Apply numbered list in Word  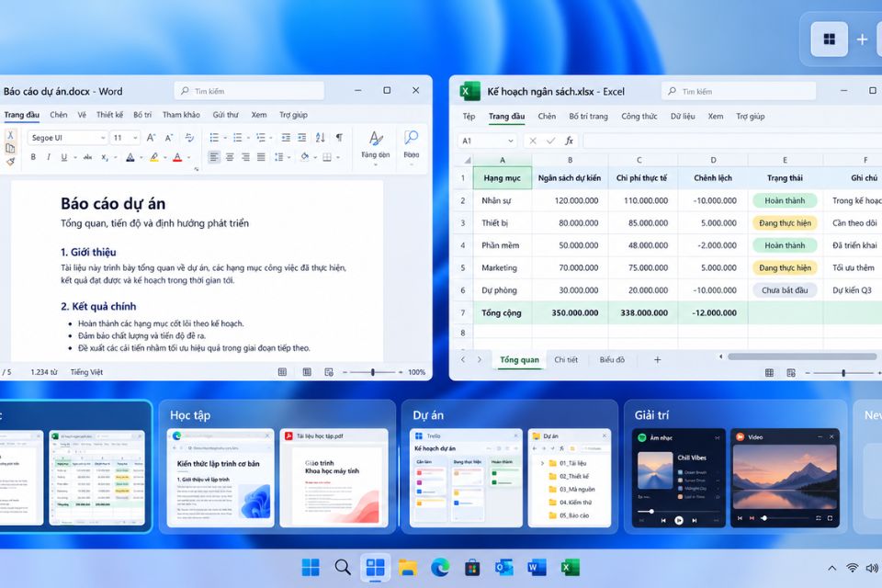pyautogui.click(x=237, y=137)
